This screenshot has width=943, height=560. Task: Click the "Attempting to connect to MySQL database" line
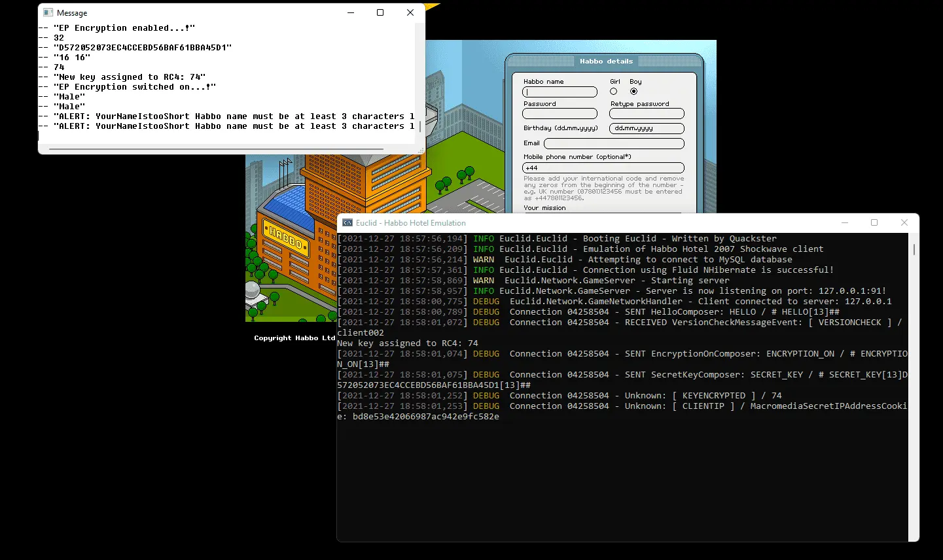coord(565,260)
